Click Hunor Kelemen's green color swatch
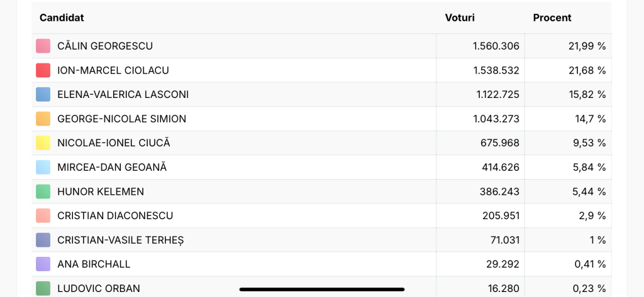644x297 pixels. [x=43, y=192]
